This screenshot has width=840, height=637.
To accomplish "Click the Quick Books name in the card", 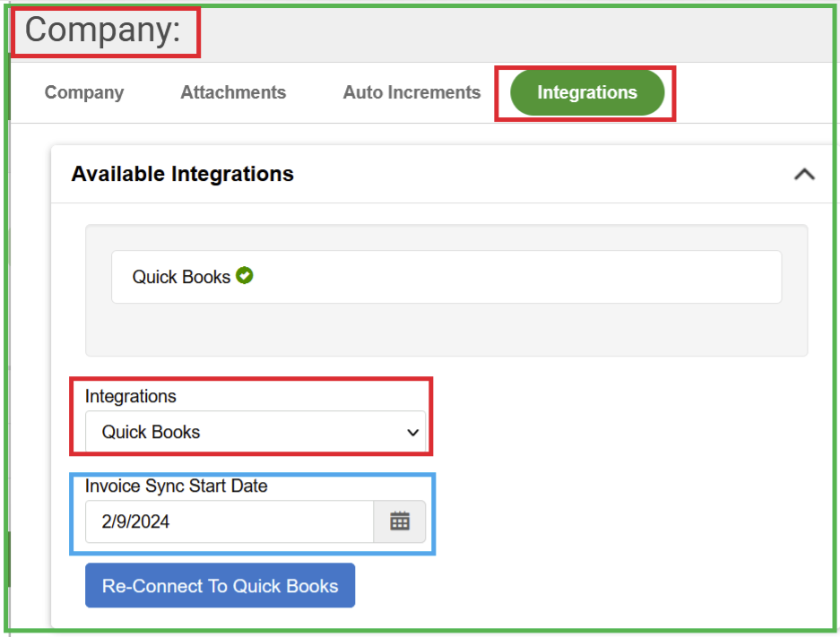I will tap(181, 277).
